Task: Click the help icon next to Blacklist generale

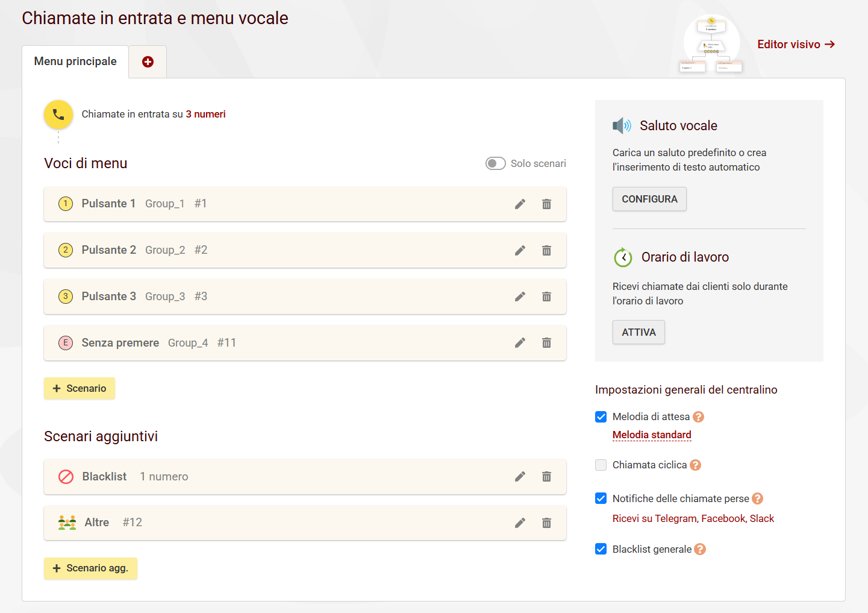Action: pyautogui.click(x=699, y=549)
